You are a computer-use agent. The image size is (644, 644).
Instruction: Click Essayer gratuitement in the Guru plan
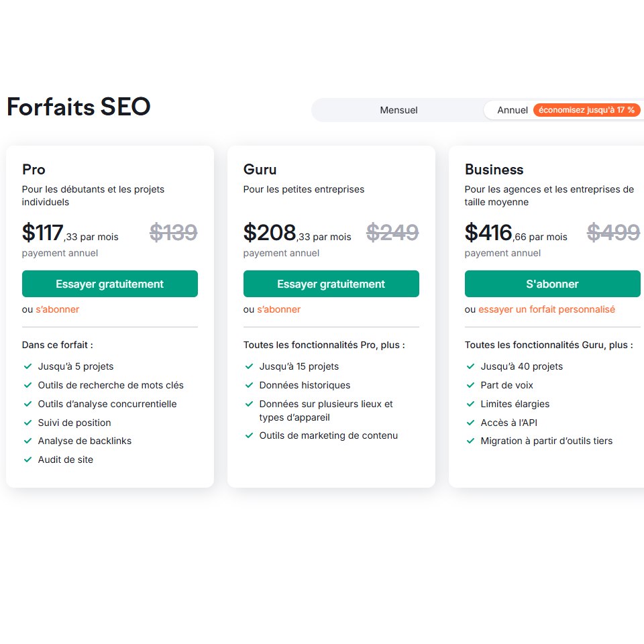point(331,284)
